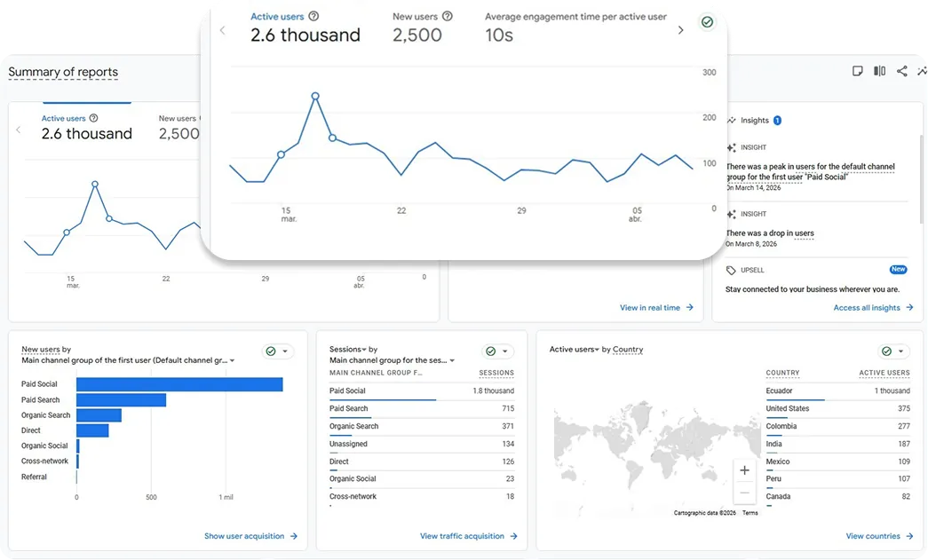Open the compare/edit comparisons icon

pos(879,72)
